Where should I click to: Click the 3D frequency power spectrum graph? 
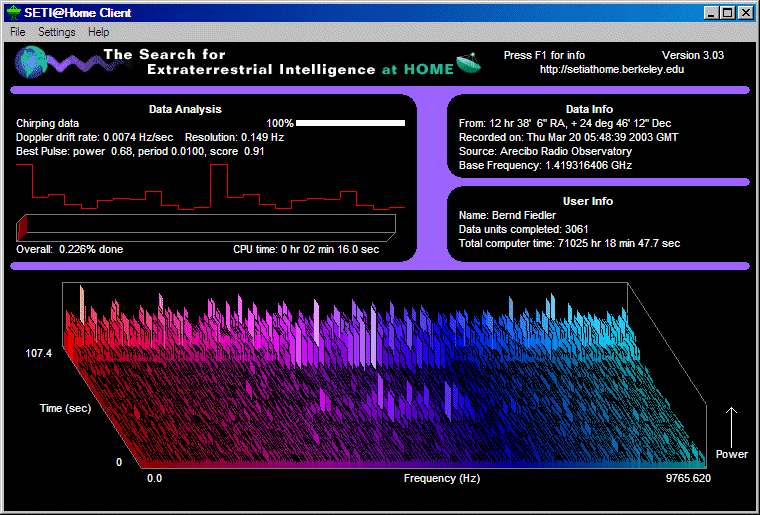(384, 375)
